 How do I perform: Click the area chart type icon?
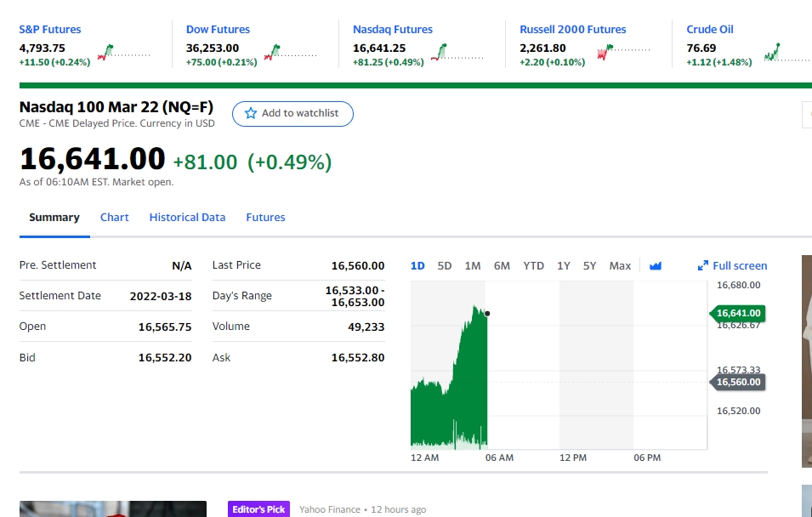point(655,266)
